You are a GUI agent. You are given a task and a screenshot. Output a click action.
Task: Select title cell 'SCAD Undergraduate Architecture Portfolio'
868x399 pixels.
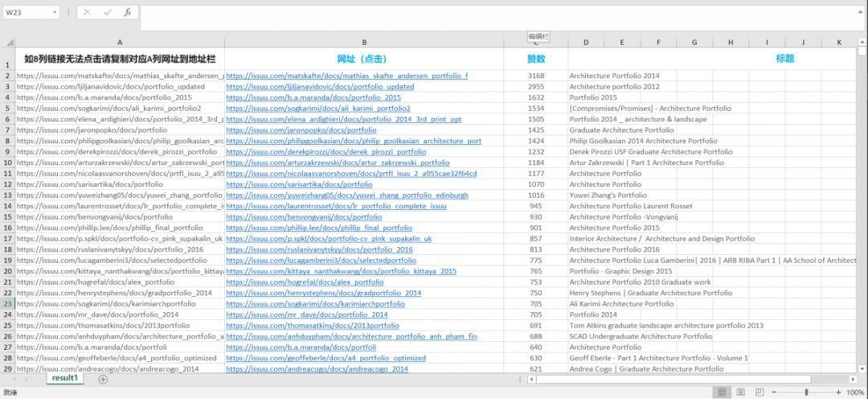[641, 335]
